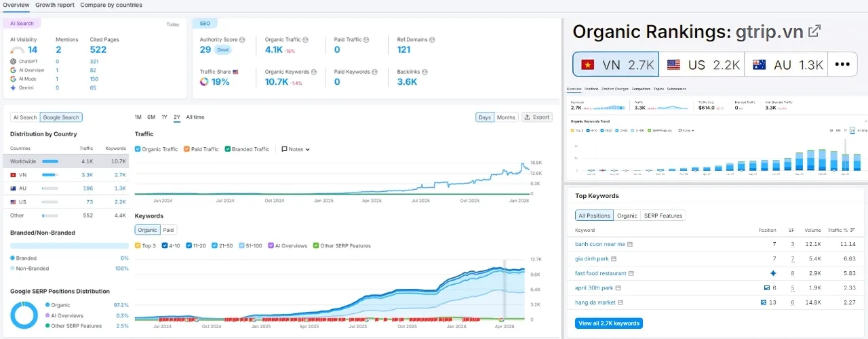Viewport: 868px width, 339px height.
Task: Toggle the 51-100 positions checkbox
Action: pos(241,245)
